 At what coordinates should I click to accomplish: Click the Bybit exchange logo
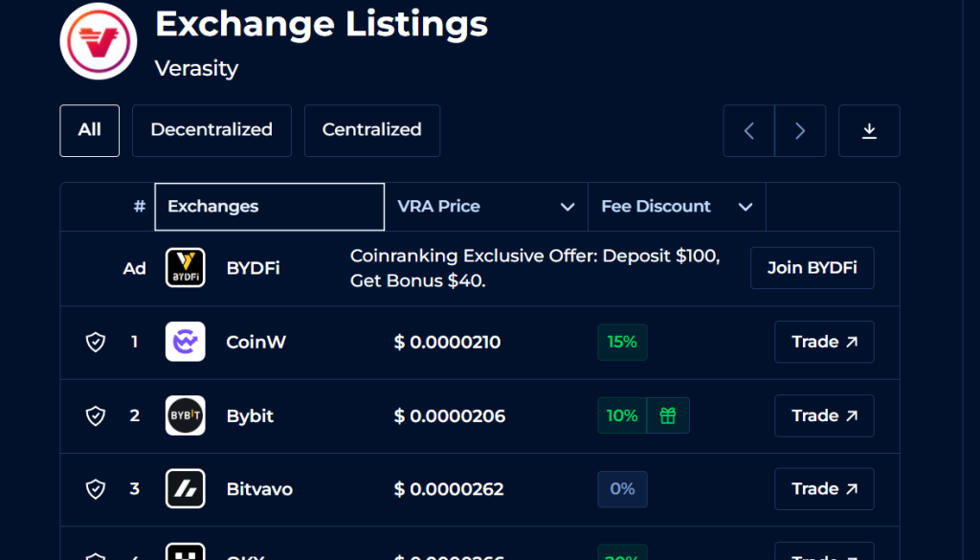pyautogui.click(x=185, y=415)
